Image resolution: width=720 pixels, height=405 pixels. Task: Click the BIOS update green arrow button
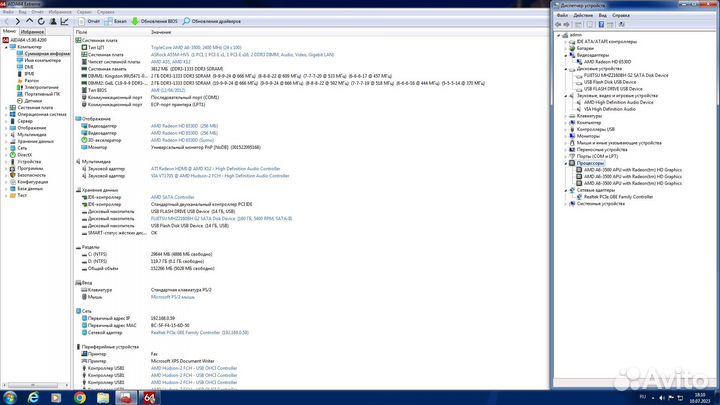[x=154, y=21]
